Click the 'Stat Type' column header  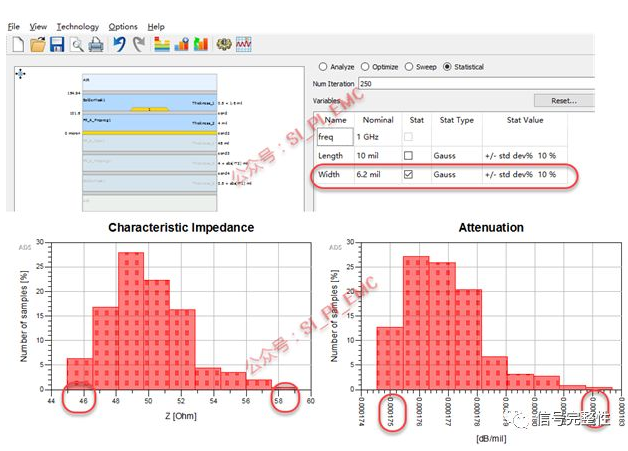pyautogui.click(x=457, y=120)
